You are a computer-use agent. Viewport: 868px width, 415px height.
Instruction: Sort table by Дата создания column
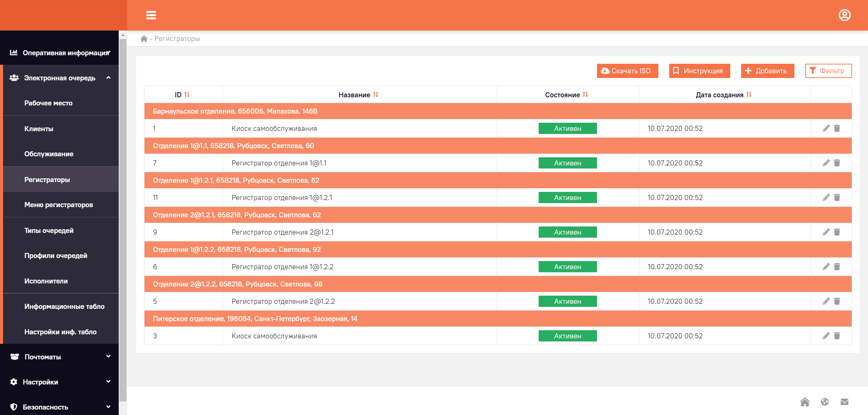point(749,95)
